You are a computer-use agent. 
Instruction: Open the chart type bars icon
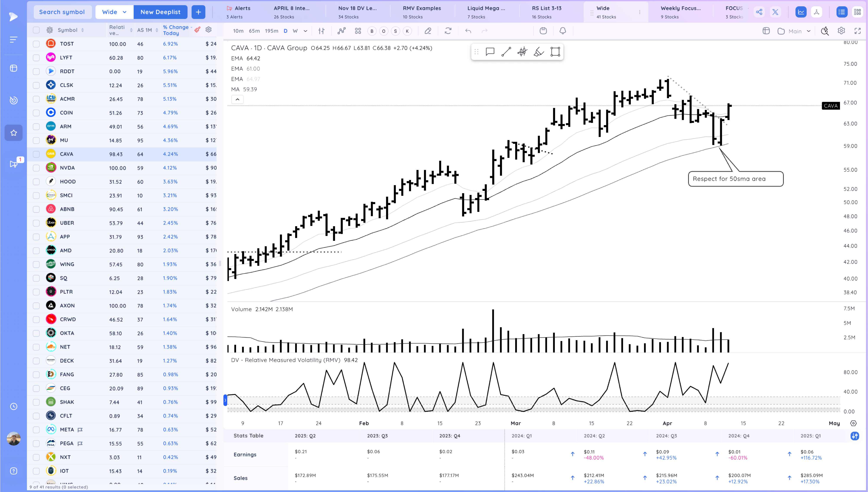coord(321,31)
